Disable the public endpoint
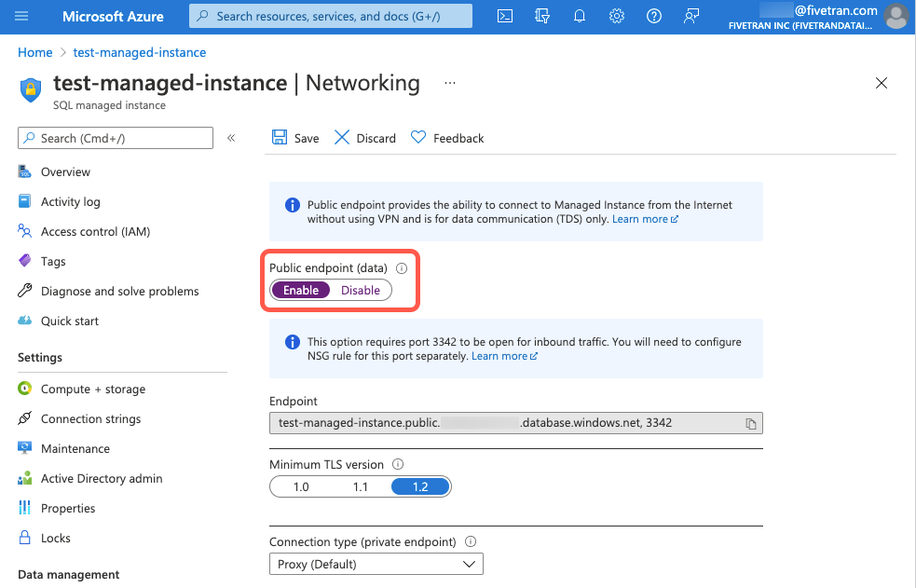This screenshot has height=588, width=916. coord(361,290)
